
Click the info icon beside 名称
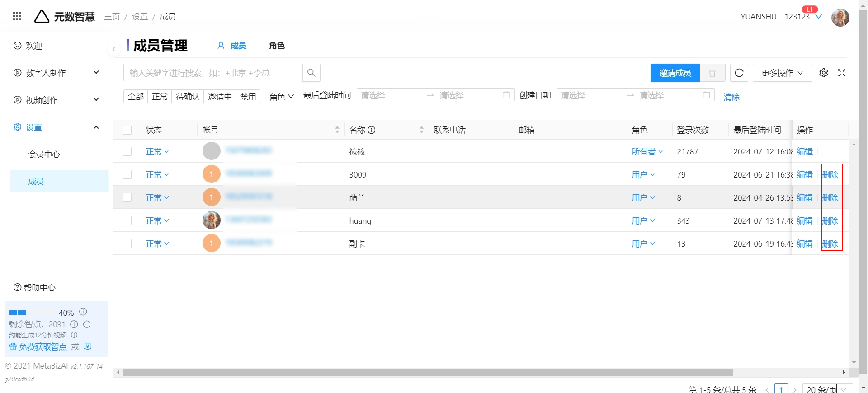[x=372, y=130]
